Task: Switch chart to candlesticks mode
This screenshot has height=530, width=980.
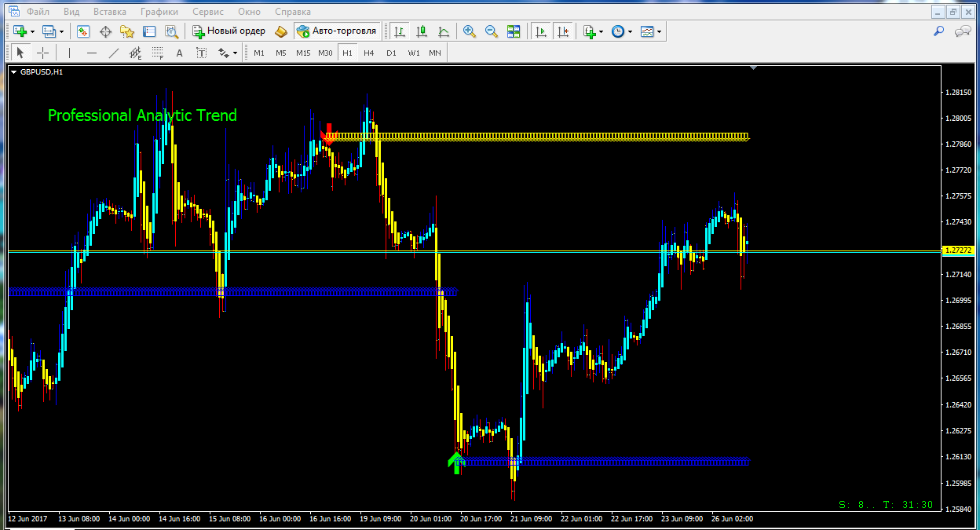Action: tap(422, 31)
